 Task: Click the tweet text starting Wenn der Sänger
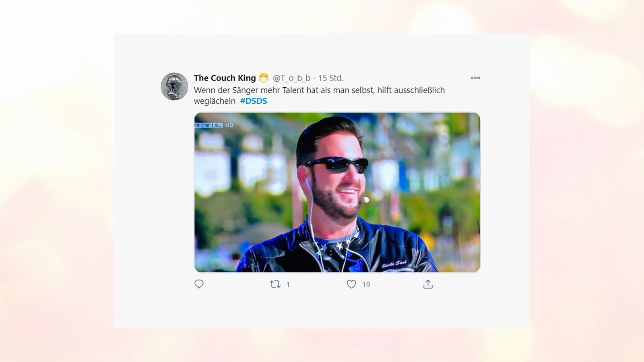click(x=319, y=95)
